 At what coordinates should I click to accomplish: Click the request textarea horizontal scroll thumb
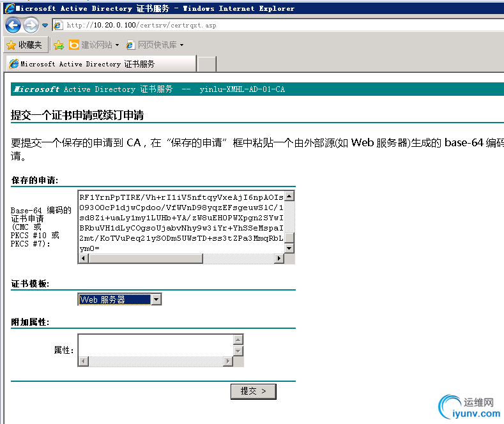(146, 258)
